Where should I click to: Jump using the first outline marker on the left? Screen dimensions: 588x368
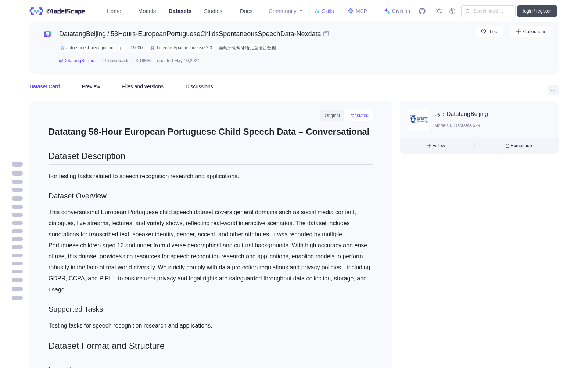(17, 164)
